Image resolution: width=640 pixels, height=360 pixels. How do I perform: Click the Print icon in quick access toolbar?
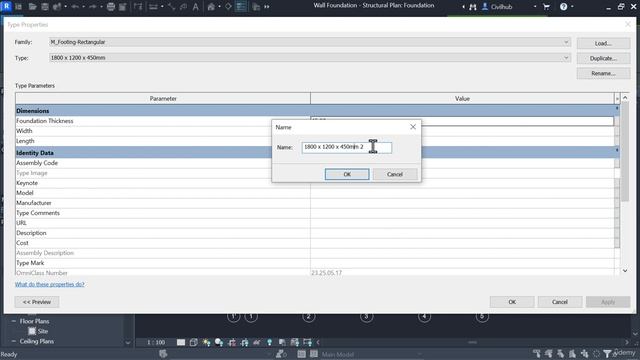point(111,7)
